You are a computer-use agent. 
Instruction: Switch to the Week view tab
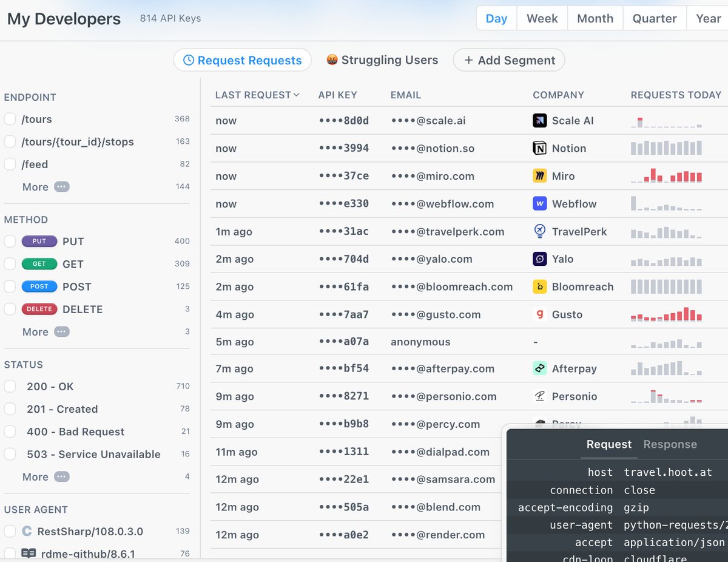[x=542, y=18]
